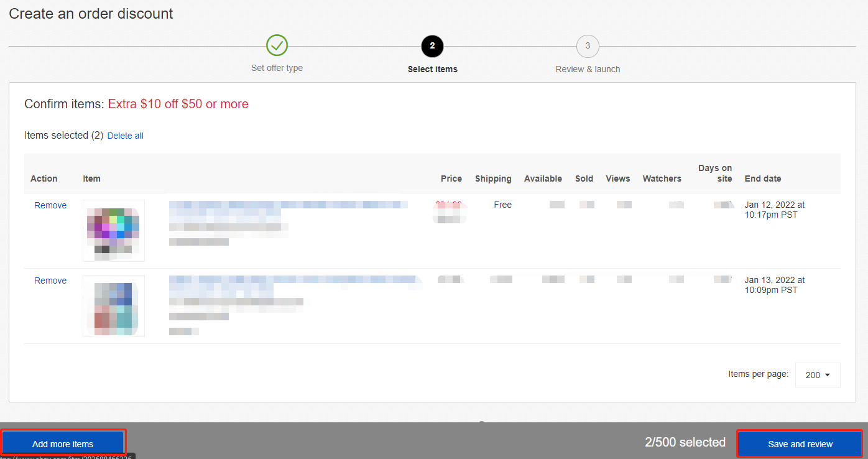Sort by the Price column header

[x=451, y=178]
